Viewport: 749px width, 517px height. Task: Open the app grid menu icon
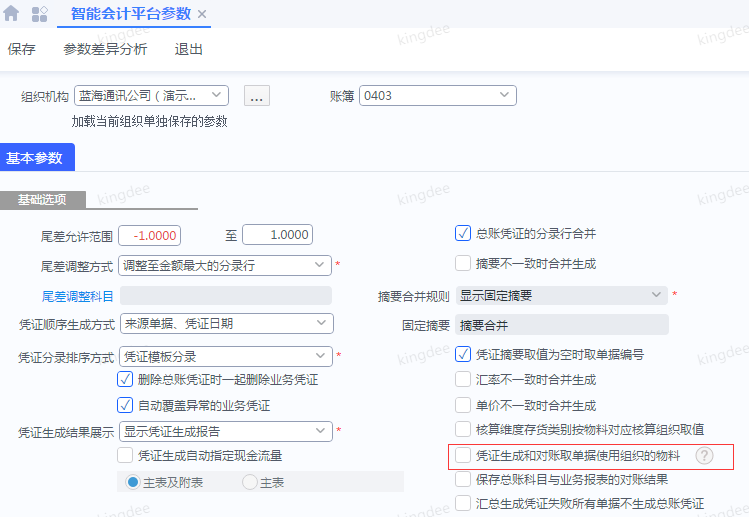point(40,14)
